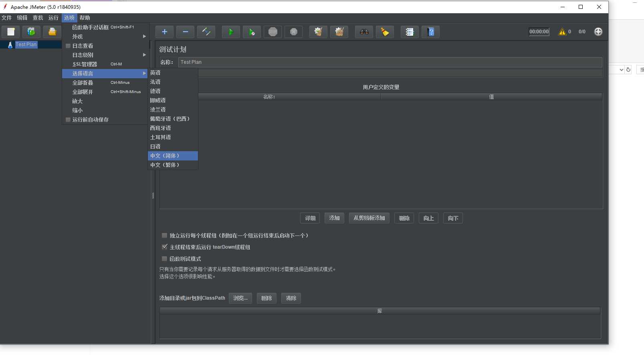Enable 函数测试模式 checkbox
Screen dimensions: 644x355
point(164,259)
